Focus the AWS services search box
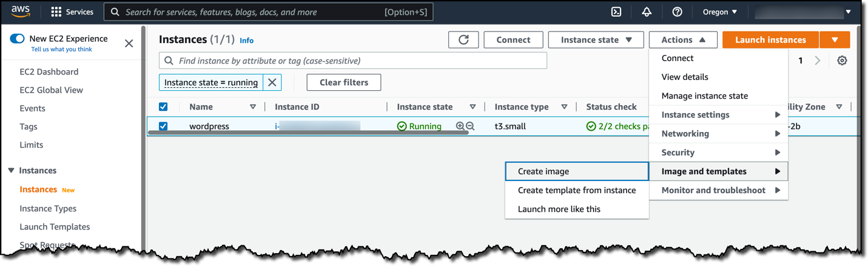Image resolution: width=868 pixels, height=267 pixels. [269, 12]
